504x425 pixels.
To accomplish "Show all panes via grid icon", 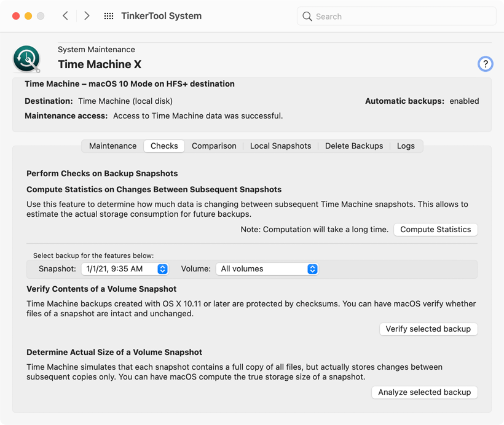I will click(x=109, y=16).
